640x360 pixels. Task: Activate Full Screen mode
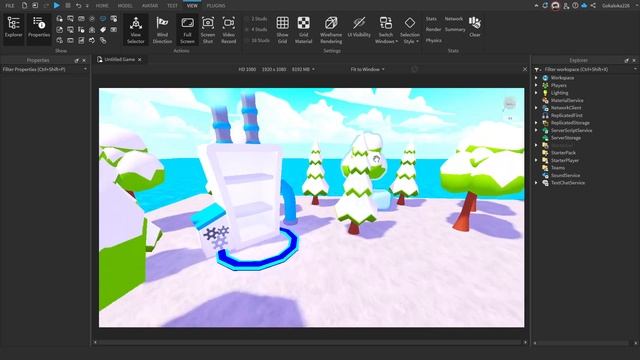(x=187, y=29)
